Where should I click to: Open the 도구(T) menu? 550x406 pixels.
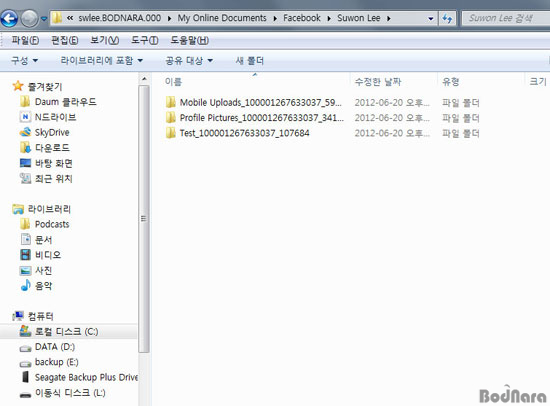click(145, 40)
